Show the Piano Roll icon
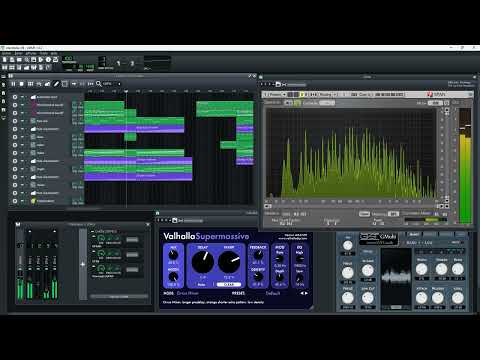The height and width of the screenshot is (360, 480). [19, 67]
